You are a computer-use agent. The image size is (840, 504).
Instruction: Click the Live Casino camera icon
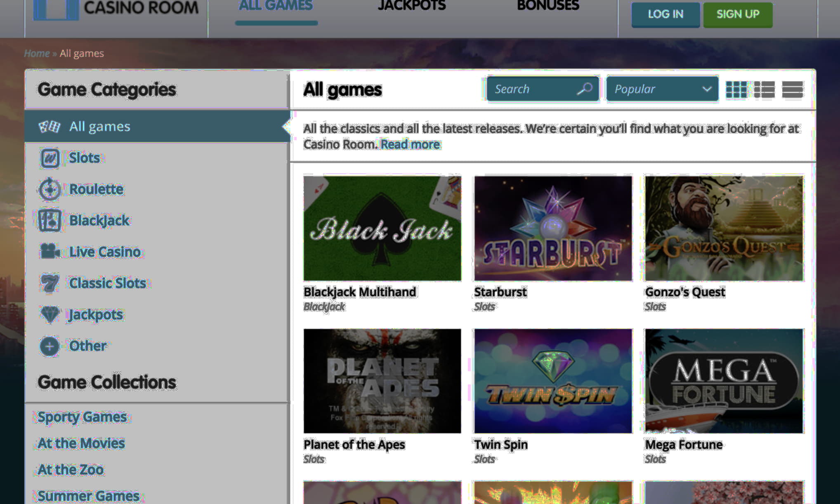point(50,251)
